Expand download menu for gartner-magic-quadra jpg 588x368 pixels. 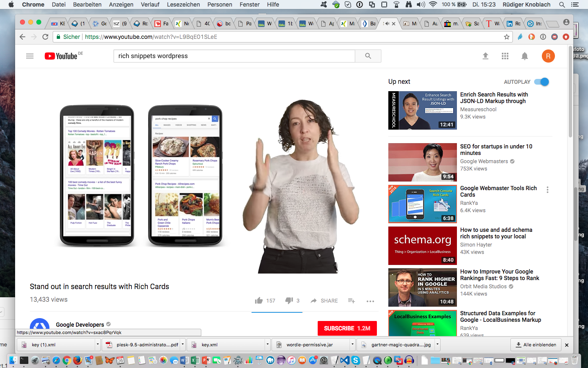[437, 345]
